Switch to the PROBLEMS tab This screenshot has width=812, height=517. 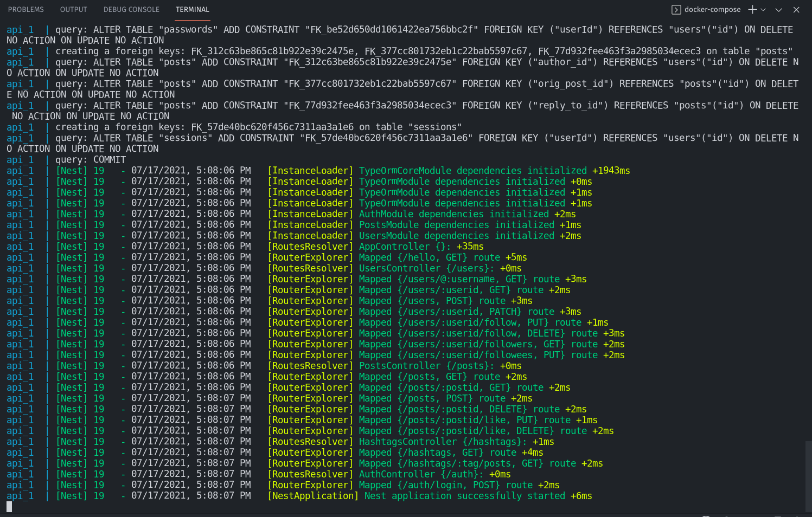click(x=26, y=9)
